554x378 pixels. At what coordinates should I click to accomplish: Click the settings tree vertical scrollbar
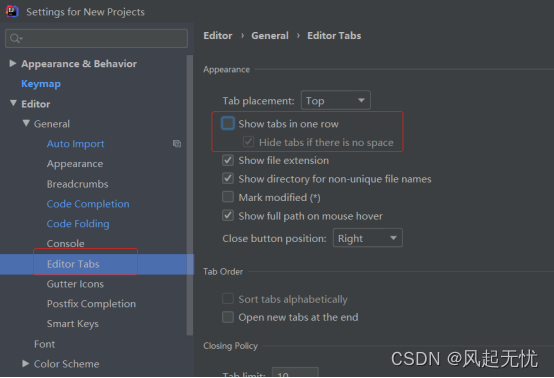(x=190, y=195)
